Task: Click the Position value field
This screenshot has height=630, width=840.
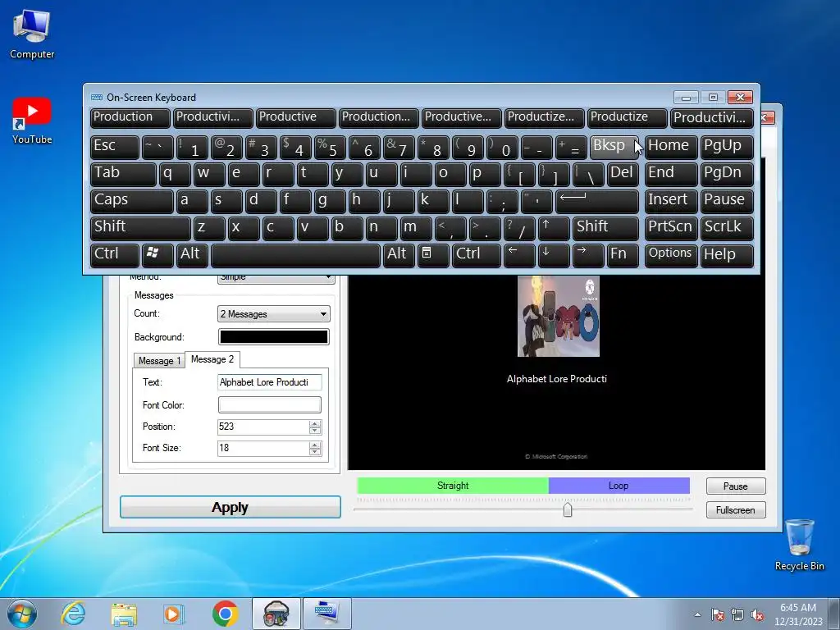Action: (x=263, y=427)
